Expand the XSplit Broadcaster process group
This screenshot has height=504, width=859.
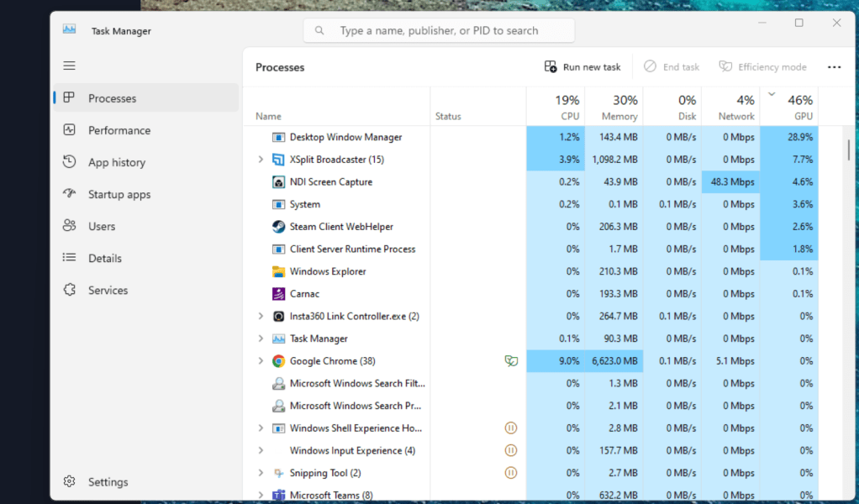(261, 160)
